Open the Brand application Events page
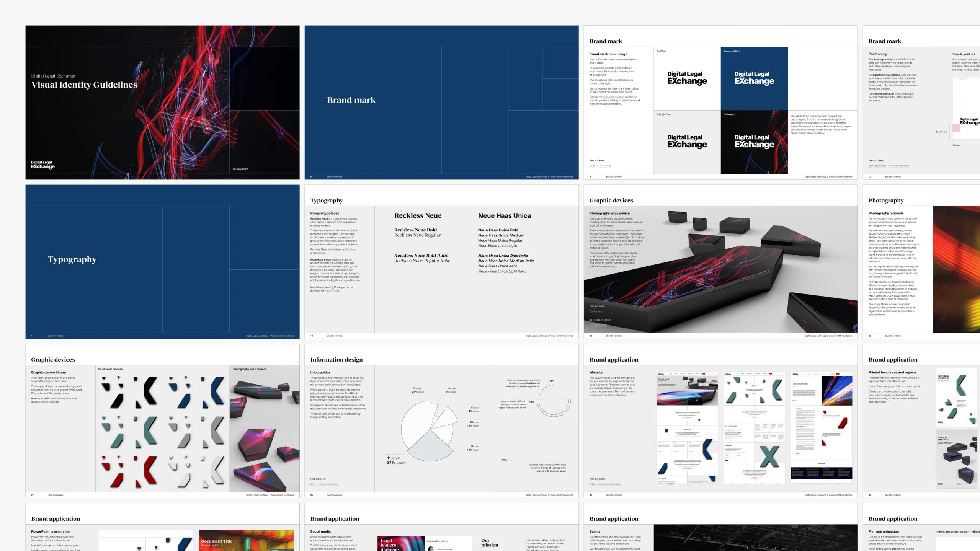 tap(720, 527)
